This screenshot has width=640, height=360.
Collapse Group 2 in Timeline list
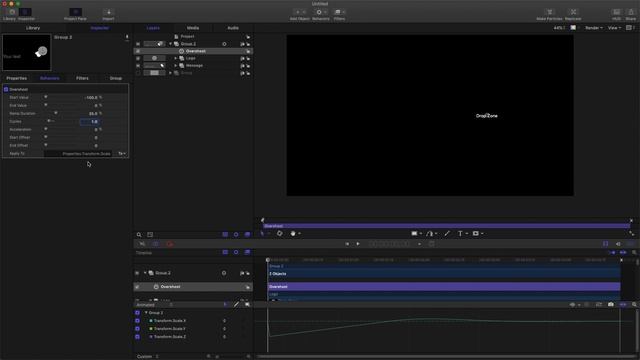tap(145, 273)
